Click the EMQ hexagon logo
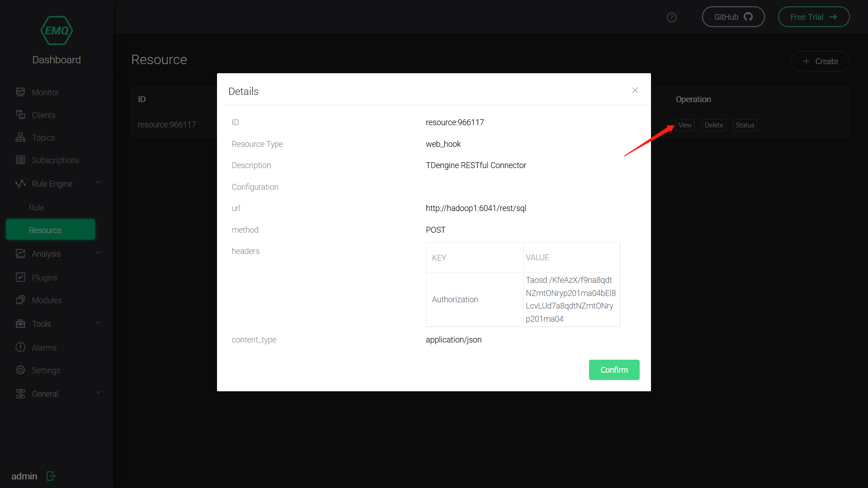The width and height of the screenshot is (868, 488). click(57, 30)
